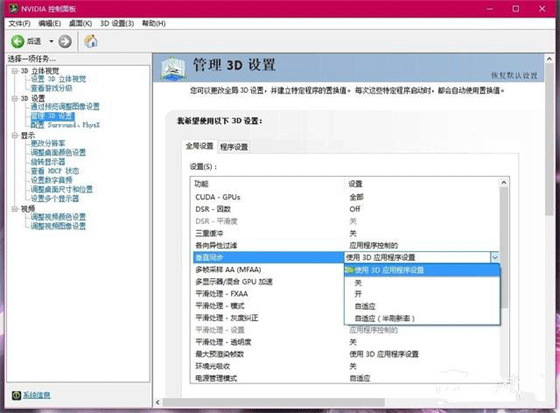
Task: Click the System Information icon at bottom-left
Action: tap(16, 395)
